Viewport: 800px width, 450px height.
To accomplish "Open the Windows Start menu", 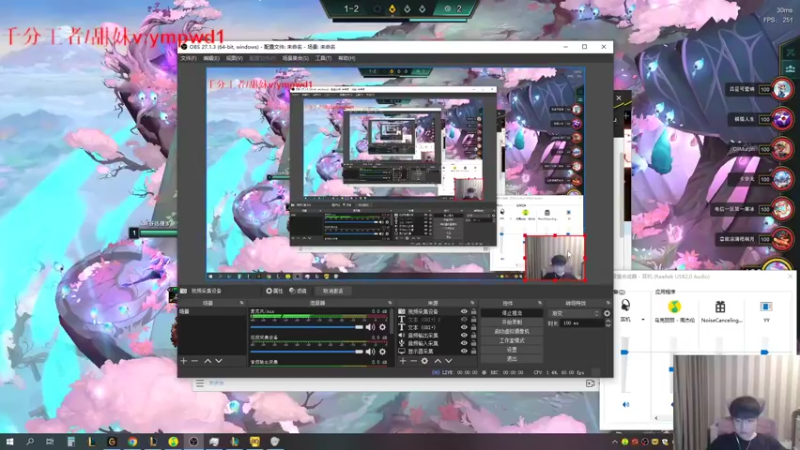I will (9, 441).
